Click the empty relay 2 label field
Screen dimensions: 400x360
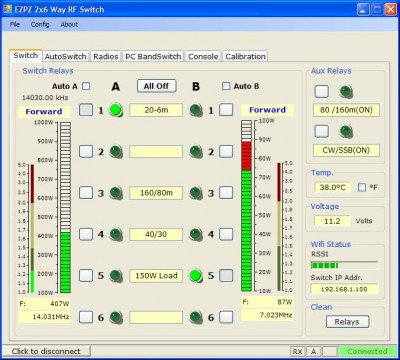[x=156, y=152]
